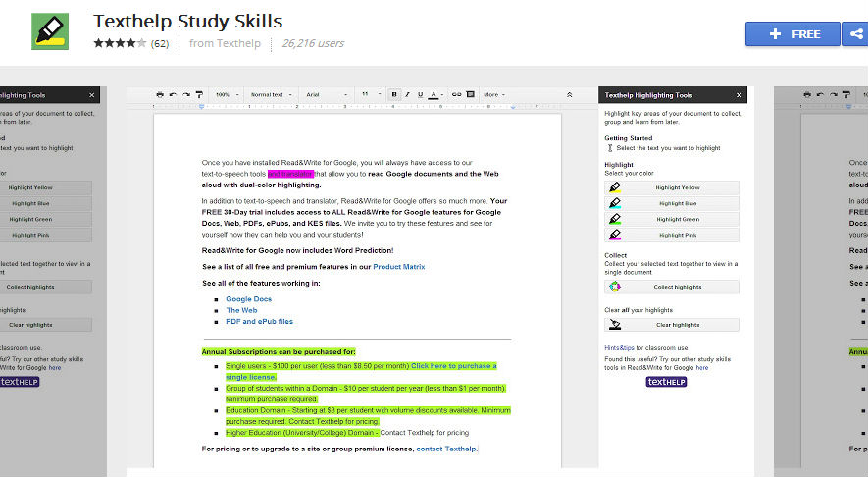Click the share icon beside FREE
The image size is (868, 477).
855,33
